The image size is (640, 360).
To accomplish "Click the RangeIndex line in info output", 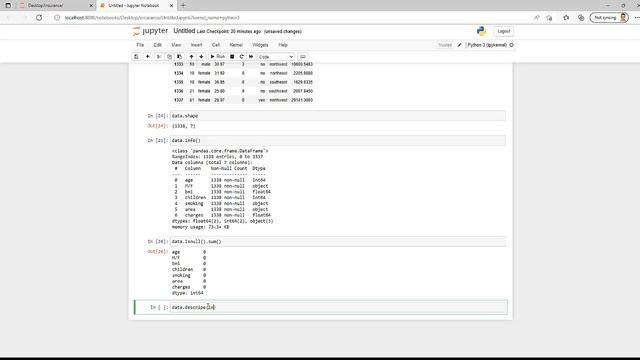I will pyautogui.click(x=217, y=157).
